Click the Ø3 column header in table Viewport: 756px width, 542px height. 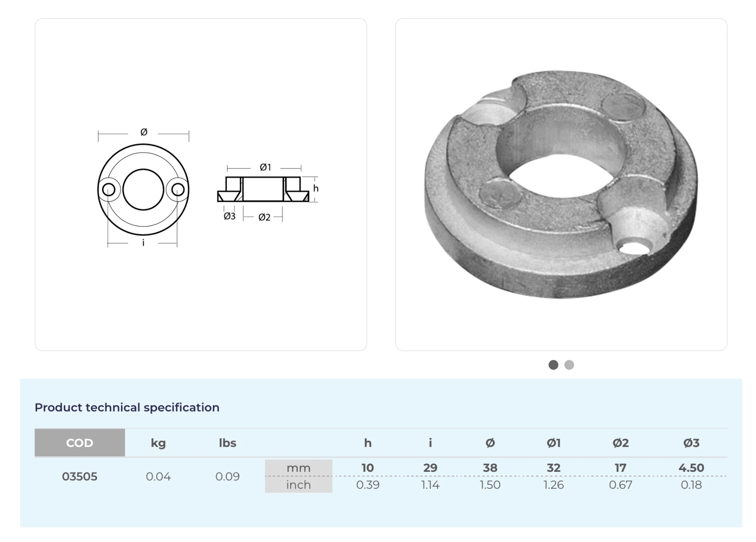[691, 443]
